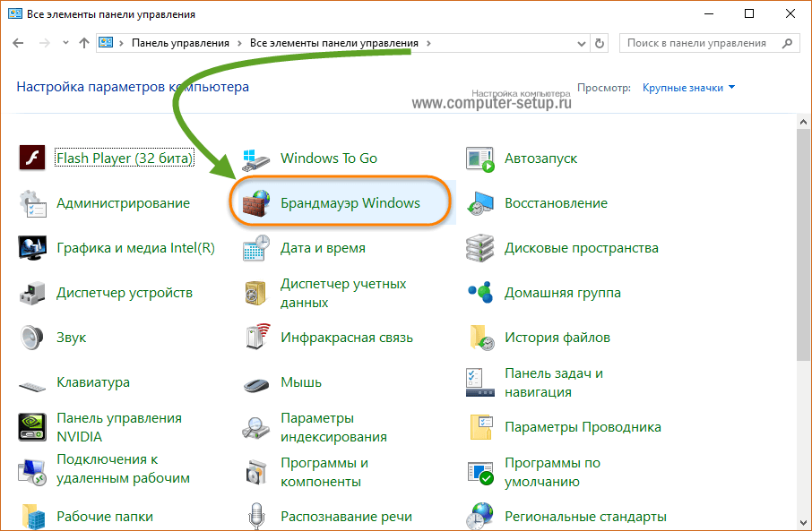This screenshot has height=531, width=812.
Task: Open the Домашняя группа text link
Action: point(562,293)
